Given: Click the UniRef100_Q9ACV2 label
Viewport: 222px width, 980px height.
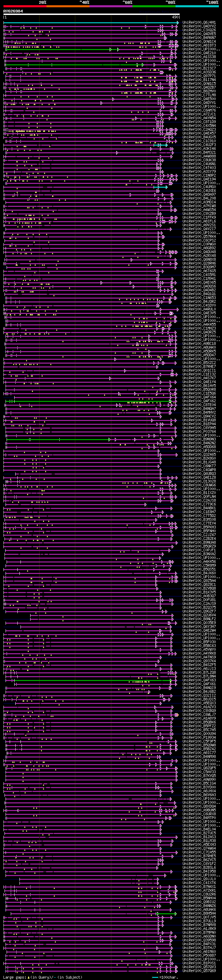Looking at the screenshot, I should click(x=199, y=416).
